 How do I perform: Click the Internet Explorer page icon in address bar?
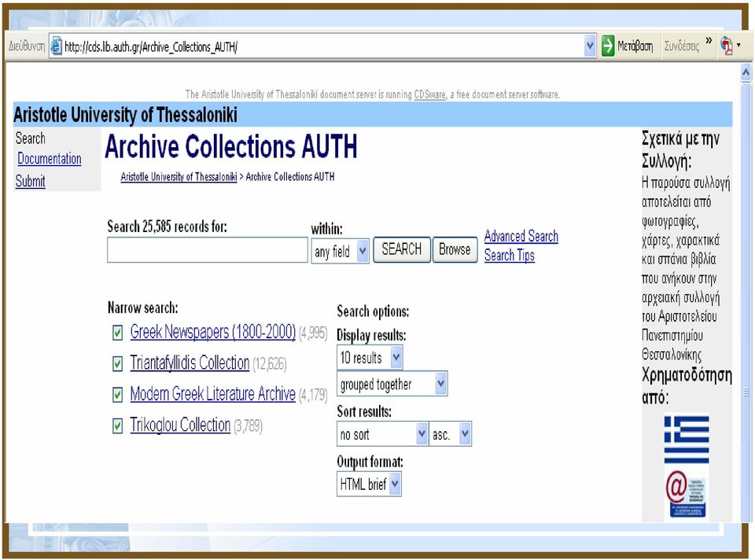57,46
